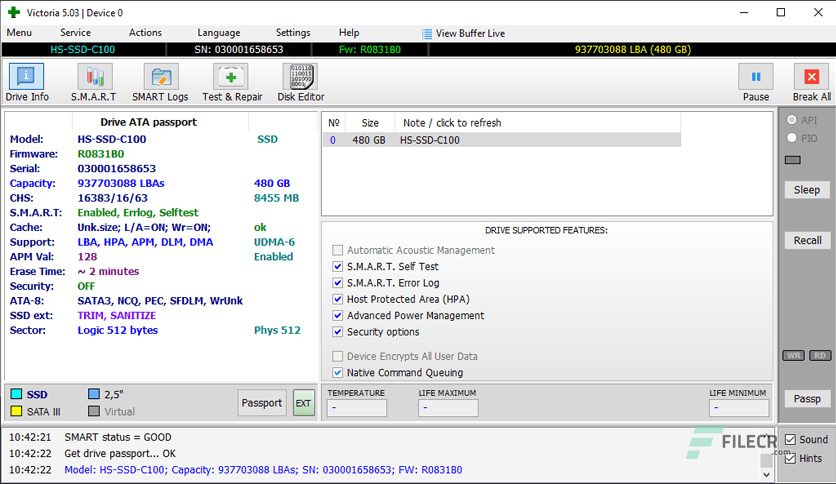Click the LIFE MAXIMUM value field
This screenshot has height=484, width=836.
tap(448, 408)
